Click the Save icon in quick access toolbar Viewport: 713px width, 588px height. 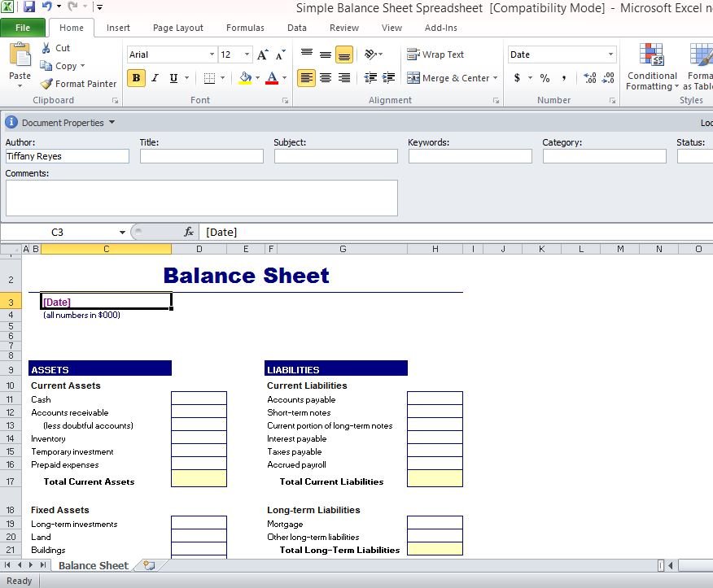coord(29,7)
